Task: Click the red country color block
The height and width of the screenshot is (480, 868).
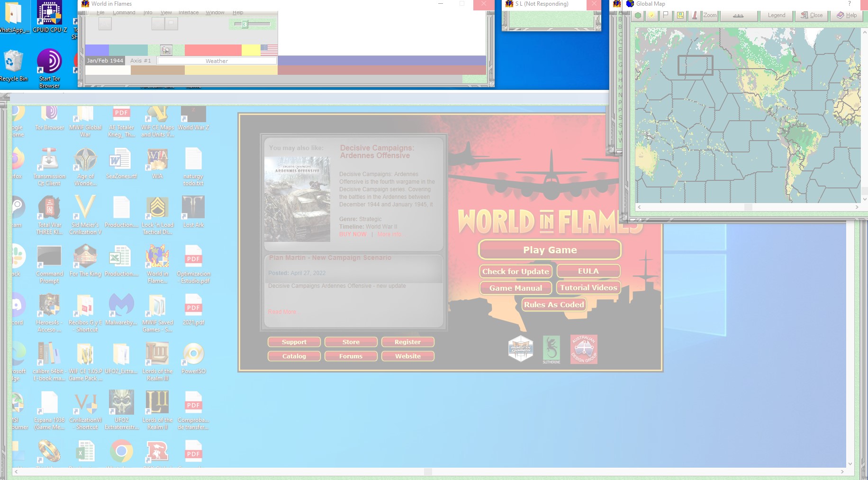Action: [x=213, y=50]
